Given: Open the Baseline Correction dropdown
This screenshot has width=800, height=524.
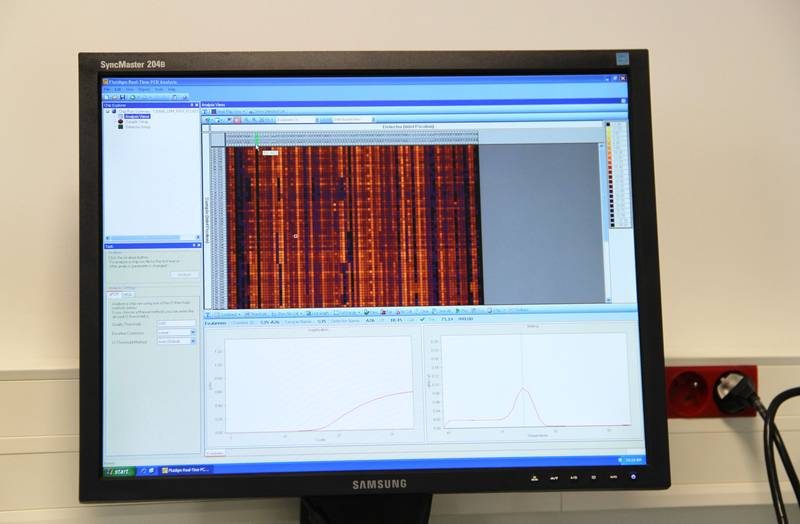Looking at the screenshot, I should tap(193, 332).
